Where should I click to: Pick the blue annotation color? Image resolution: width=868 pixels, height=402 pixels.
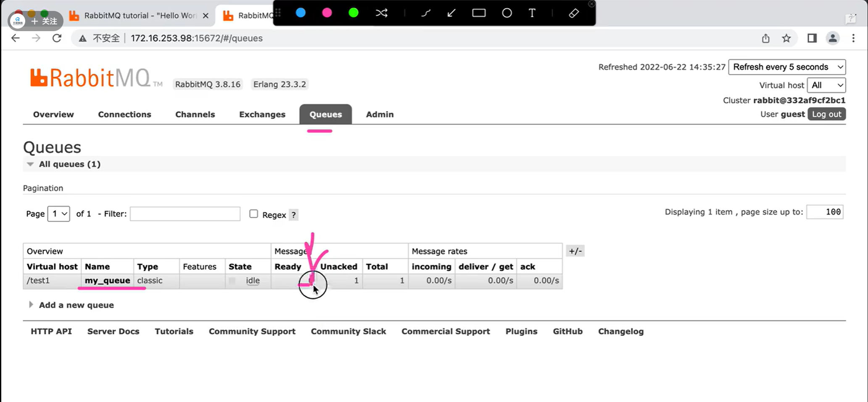click(x=301, y=13)
